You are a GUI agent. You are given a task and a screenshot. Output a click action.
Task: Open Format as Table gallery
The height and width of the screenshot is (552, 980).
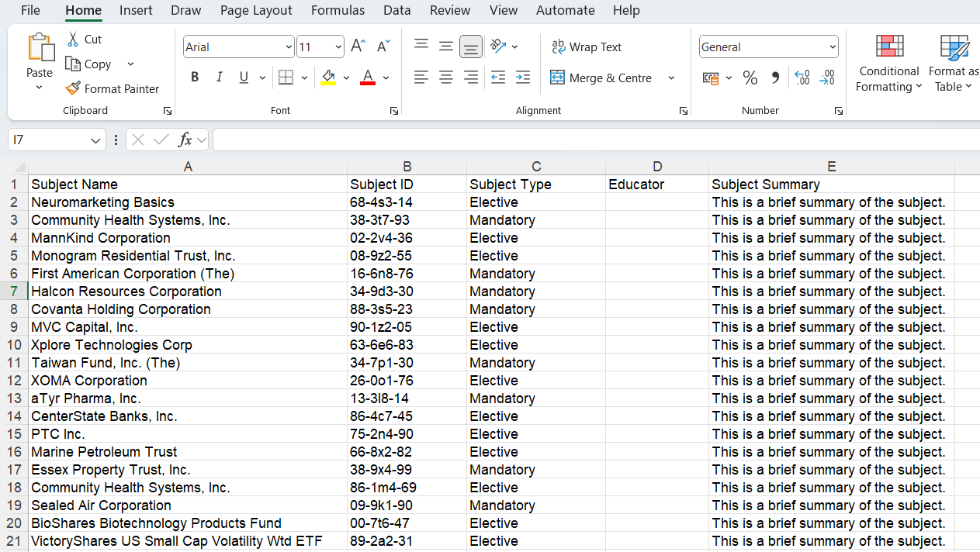pyautogui.click(x=954, y=64)
